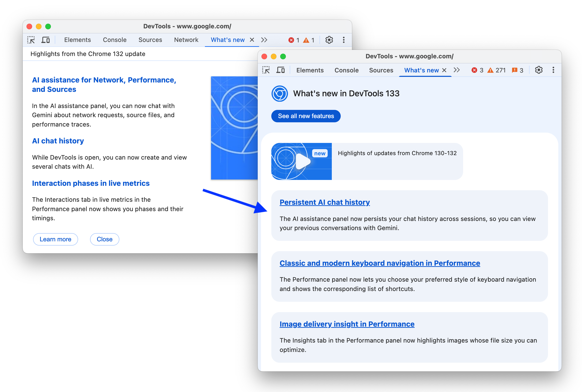
Task: Click the Console panel icon
Action: (346, 70)
